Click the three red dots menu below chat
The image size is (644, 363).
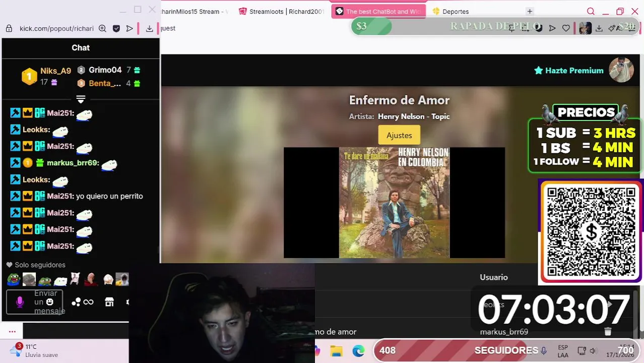click(x=12, y=331)
